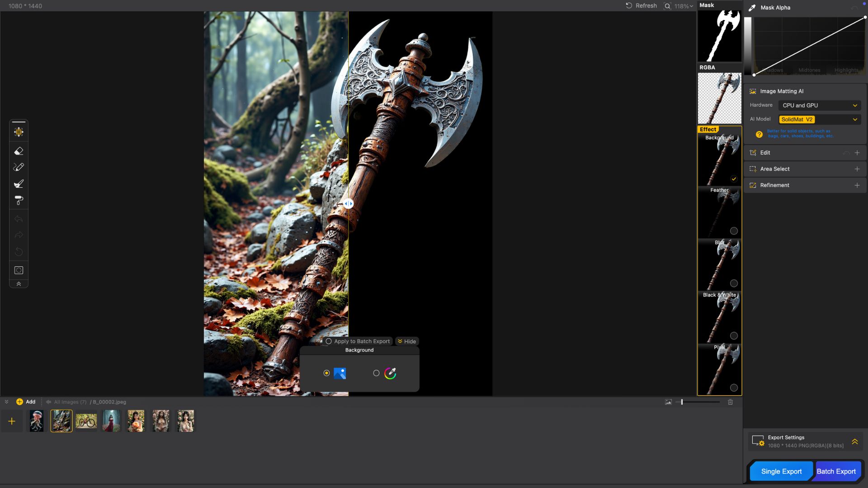The width and height of the screenshot is (868, 488).
Task: Select the Effect tab label
Action: (x=708, y=129)
